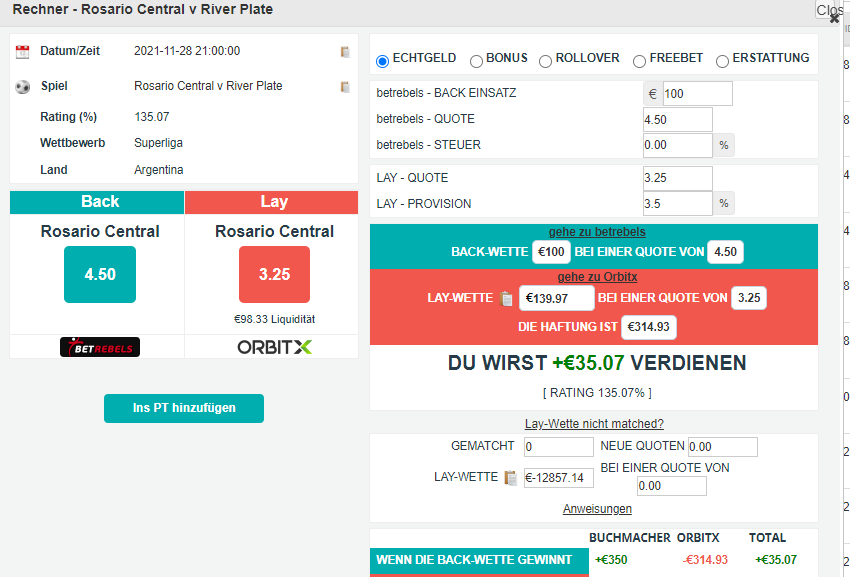Click the '€98.33 Liquidität' text
This screenshot has width=850, height=577.
[274, 319]
